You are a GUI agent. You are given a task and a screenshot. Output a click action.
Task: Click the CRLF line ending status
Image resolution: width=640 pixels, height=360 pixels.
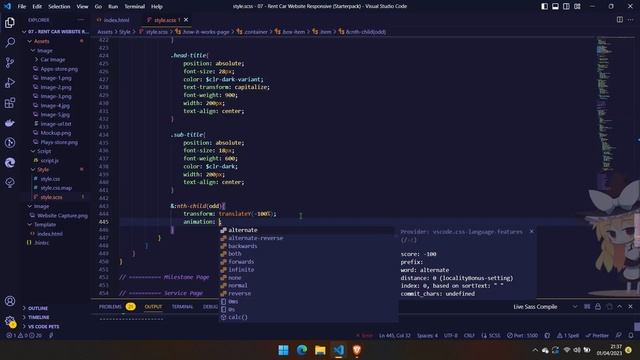(x=469, y=336)
